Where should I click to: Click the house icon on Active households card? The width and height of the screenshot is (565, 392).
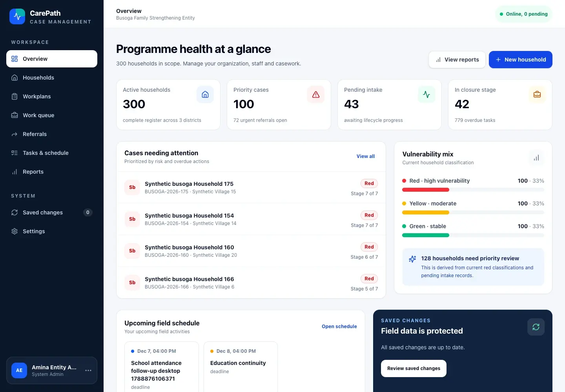pyautogui.click(x=205, y=94)
